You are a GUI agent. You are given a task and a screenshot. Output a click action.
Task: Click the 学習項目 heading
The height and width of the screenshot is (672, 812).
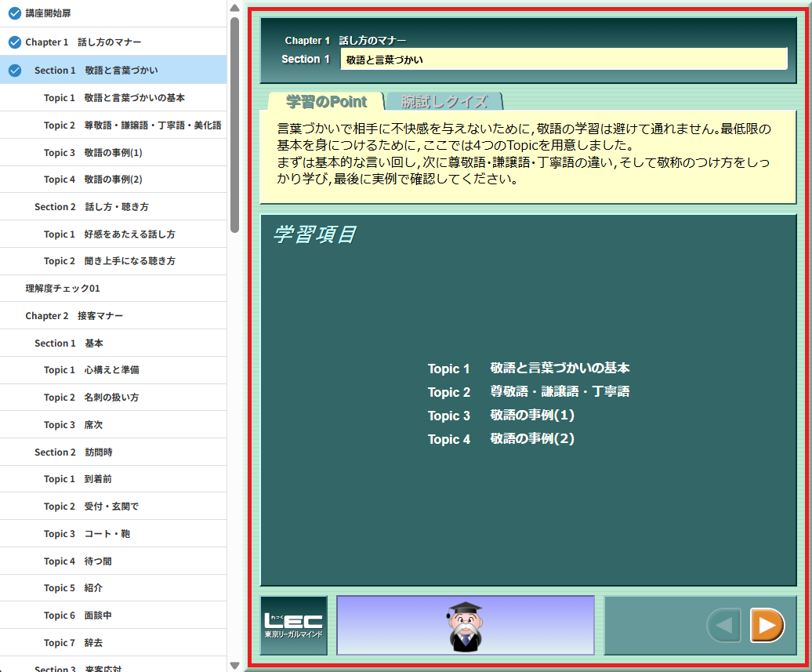click(315, 234)
